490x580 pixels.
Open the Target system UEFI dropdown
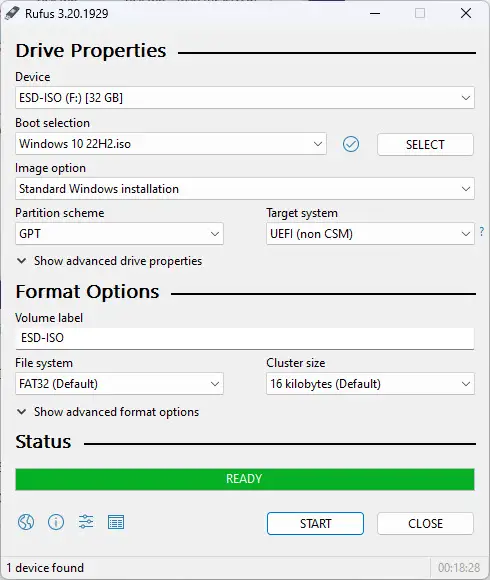pyautogui.click(x=370, y=234)
